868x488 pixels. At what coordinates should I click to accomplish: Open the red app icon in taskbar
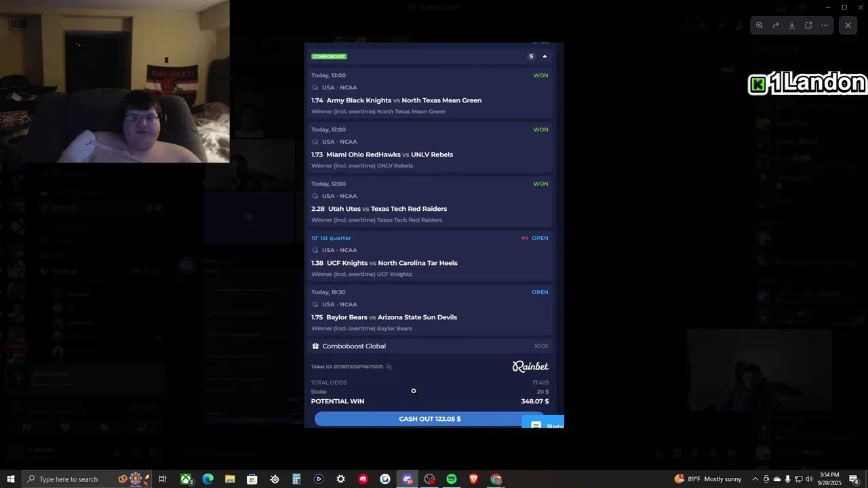click(363, 479)
